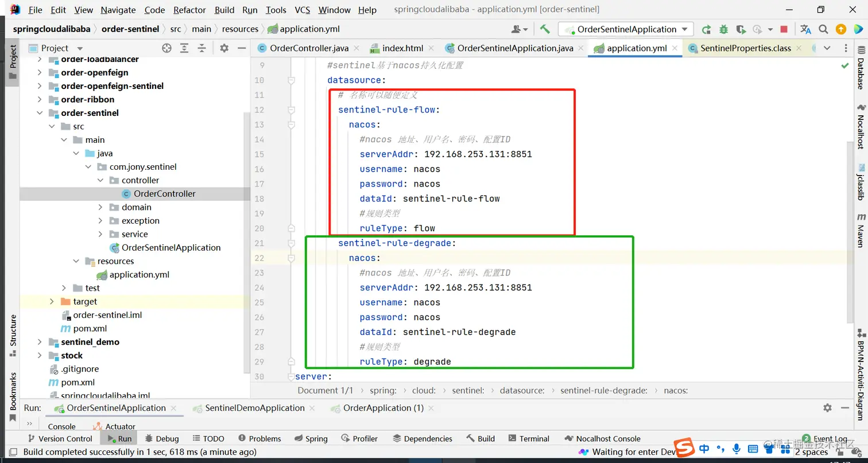
Task: Expand the stock module node
Action: [x=39, y=356]
